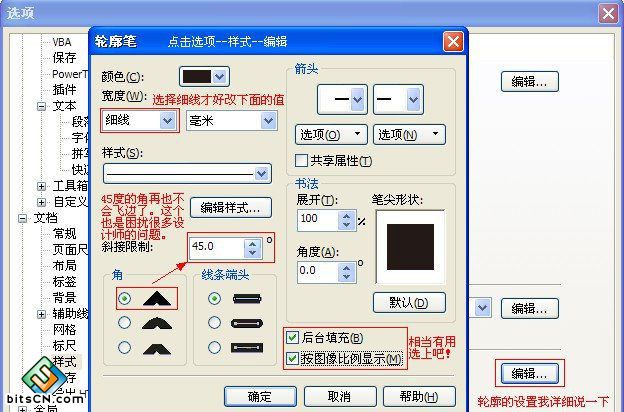Select 样式 in the options tree
This screenshot has width=624, height=412.
pyautogui.click(x=64, y=361)
